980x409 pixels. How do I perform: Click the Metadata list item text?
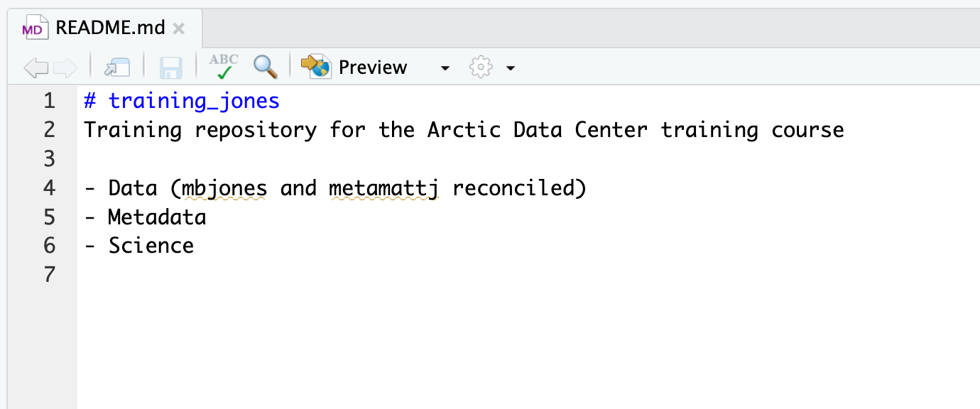tap(156, 216)
